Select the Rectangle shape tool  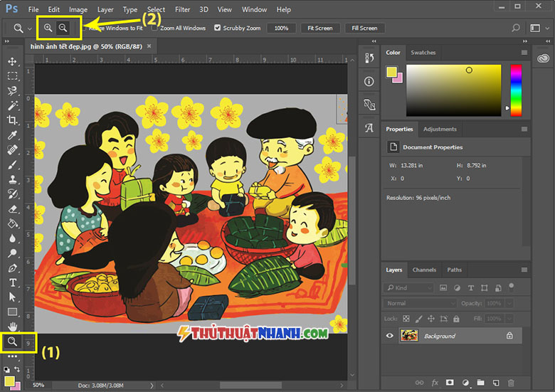[12, 312]
